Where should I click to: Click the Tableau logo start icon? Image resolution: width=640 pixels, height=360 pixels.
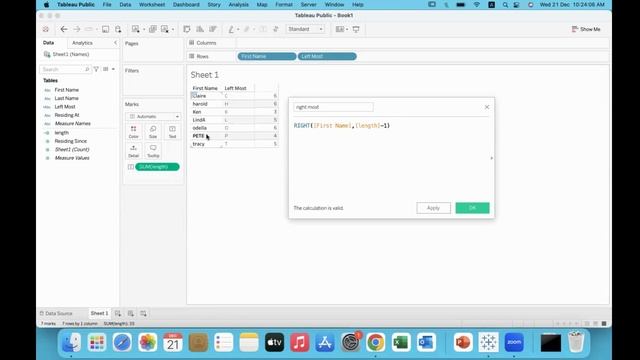pyautogui.click(x=46, y=29)
